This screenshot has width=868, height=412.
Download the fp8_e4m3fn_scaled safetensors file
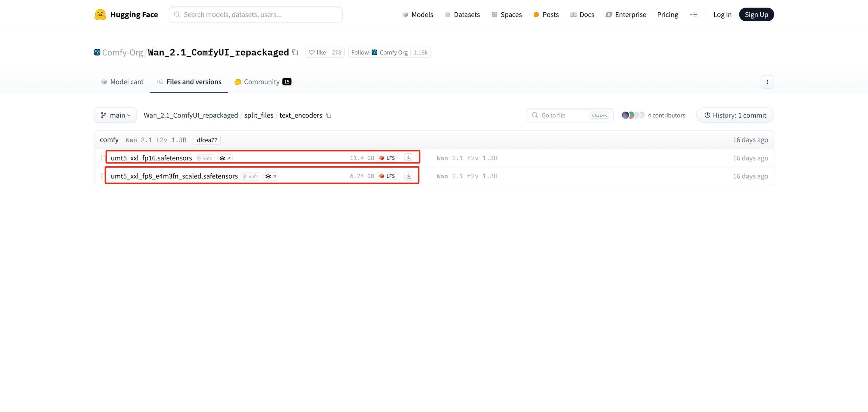pos(408,176)
